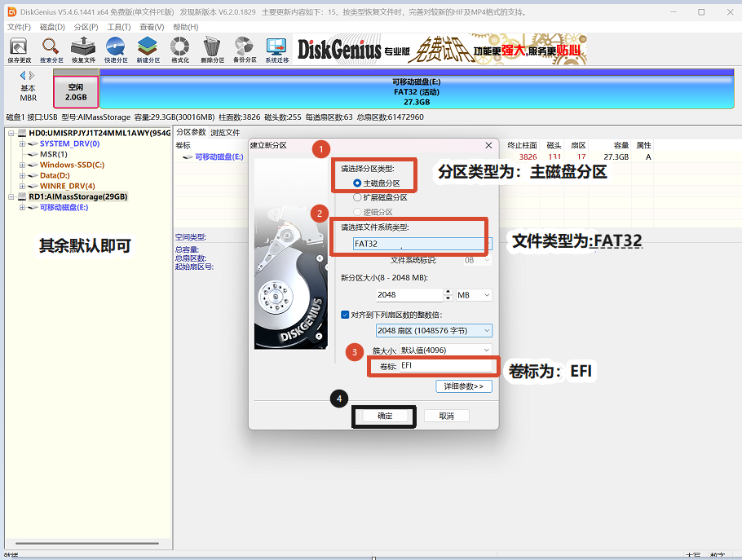This screenshot has width=742, height=560.
Task: Open the FAT32 file system type dropdown
Action: tap(422, 244)
